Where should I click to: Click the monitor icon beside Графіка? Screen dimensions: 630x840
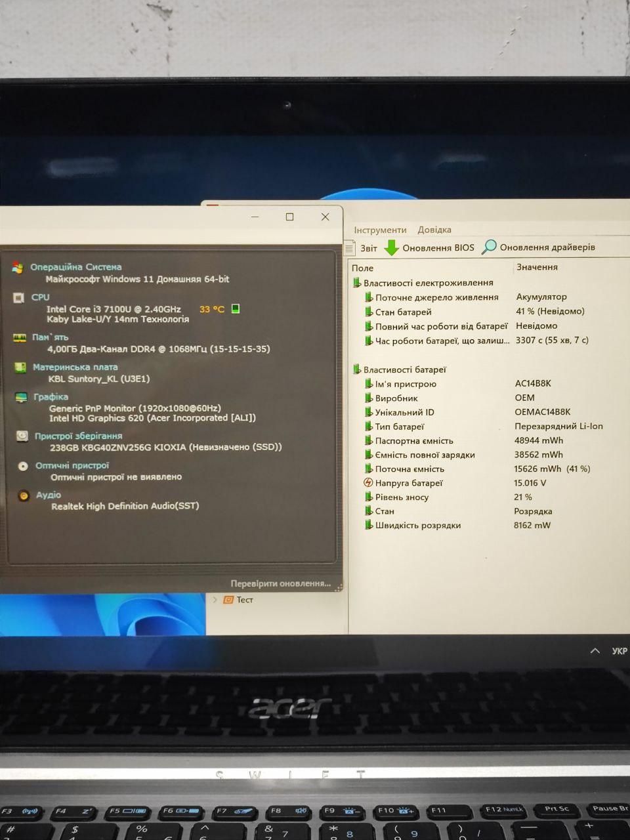(21, 397)
